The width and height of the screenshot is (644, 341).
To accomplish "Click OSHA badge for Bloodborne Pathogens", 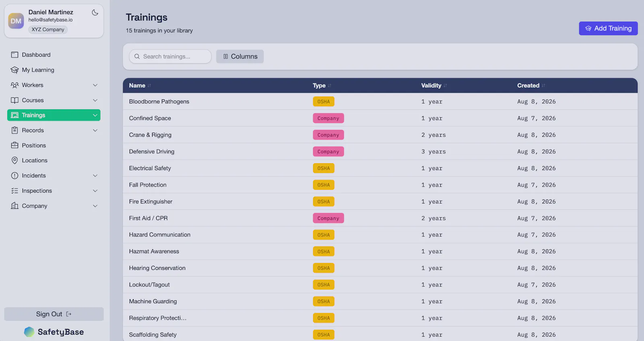I will coord(324,101).
